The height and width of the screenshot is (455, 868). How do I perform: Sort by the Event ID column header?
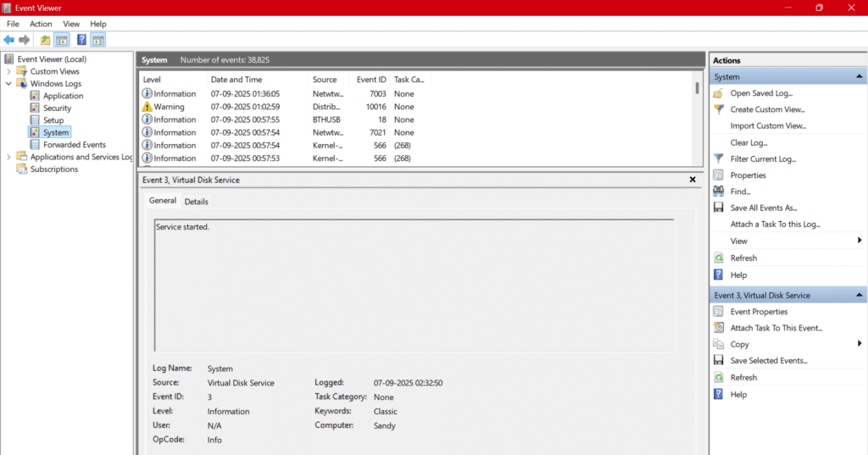370,79
